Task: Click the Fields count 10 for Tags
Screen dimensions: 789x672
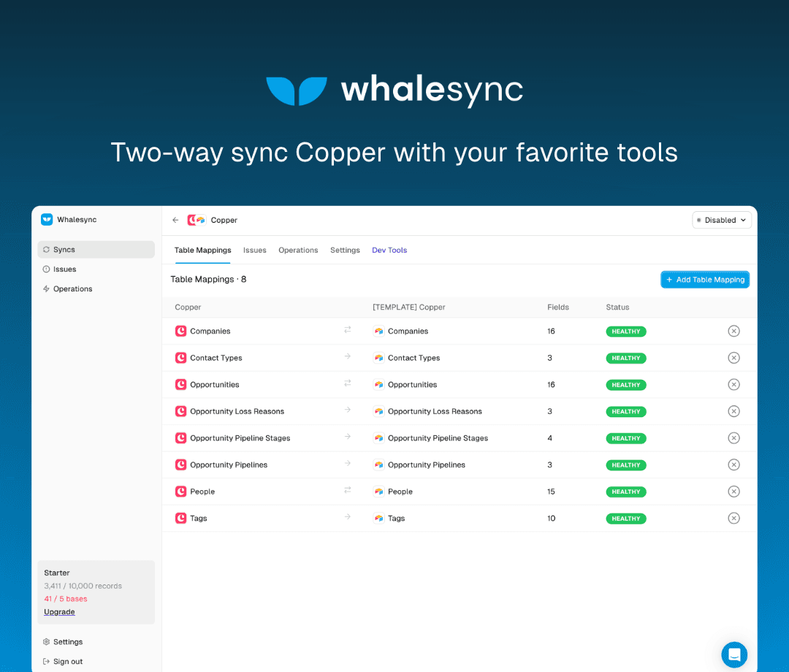Action: click(551, 518)
